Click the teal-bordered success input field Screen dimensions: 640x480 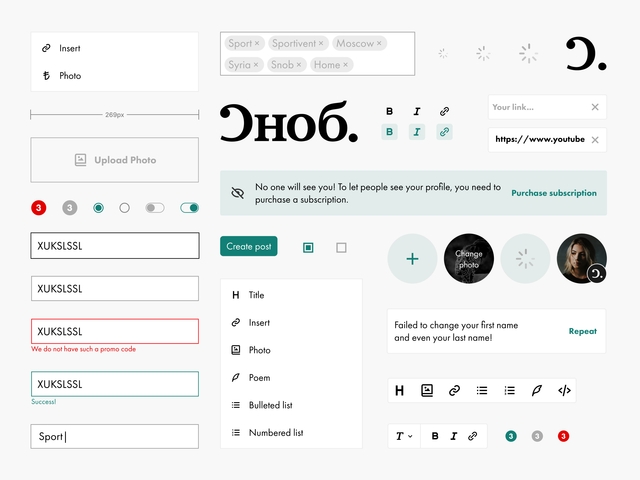tap(115, 384)
